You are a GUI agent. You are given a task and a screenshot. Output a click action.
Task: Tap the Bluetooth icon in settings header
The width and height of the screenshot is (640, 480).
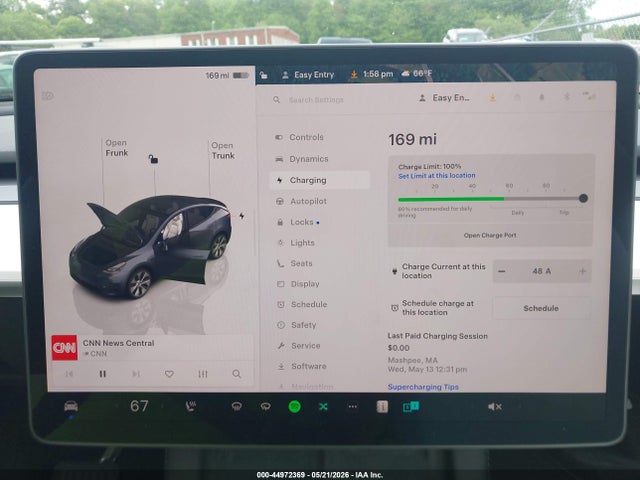pyautogui.click(x=567, y=97)
